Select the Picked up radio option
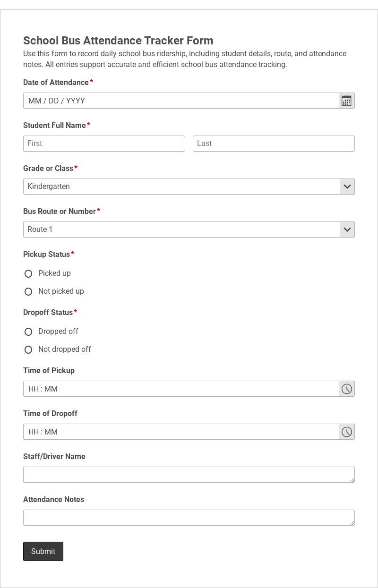This screenshot has height=588, width=378. pyautogui.click(x=28, y=273)
